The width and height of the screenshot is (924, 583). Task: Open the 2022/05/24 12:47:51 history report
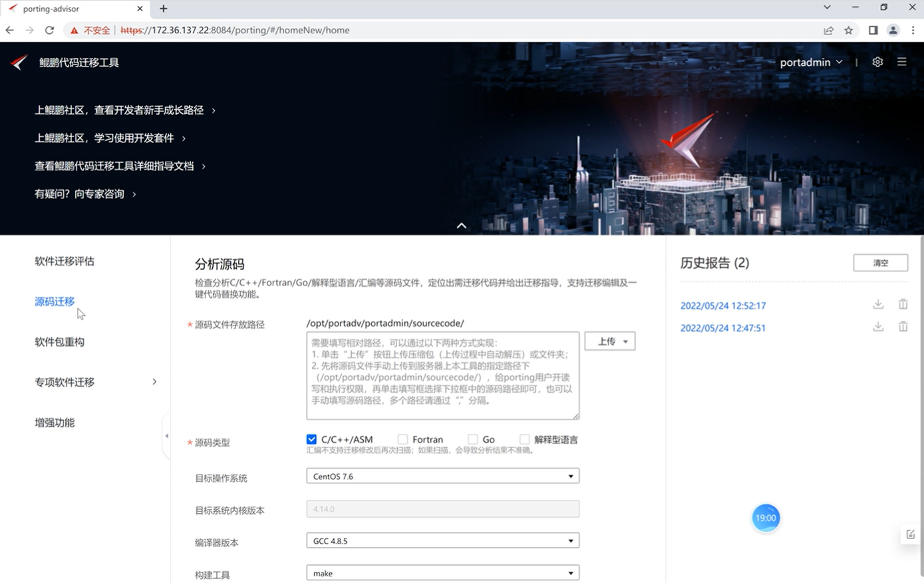coord(723,327)
